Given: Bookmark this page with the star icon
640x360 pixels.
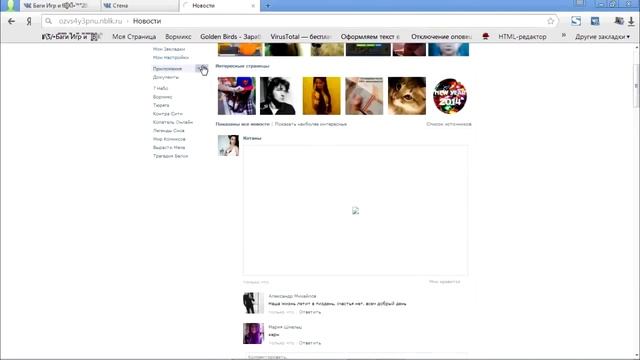Looking at the screenshot, I should coord(551,21).
